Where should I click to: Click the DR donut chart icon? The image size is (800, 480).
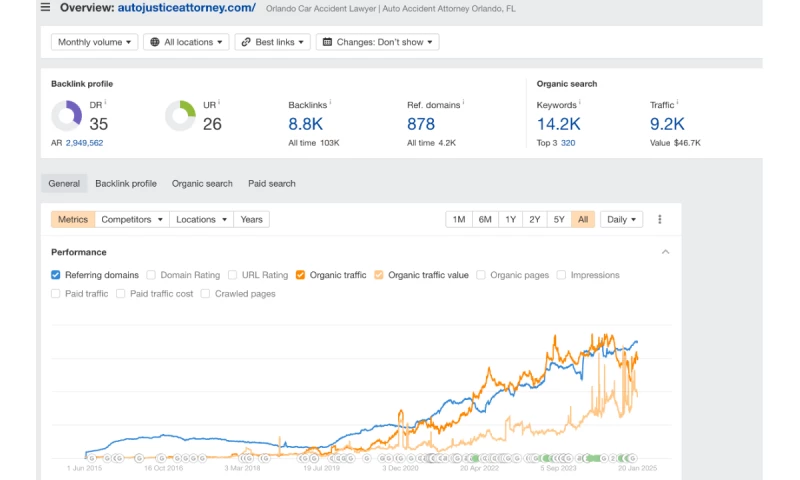coord(67,116)
